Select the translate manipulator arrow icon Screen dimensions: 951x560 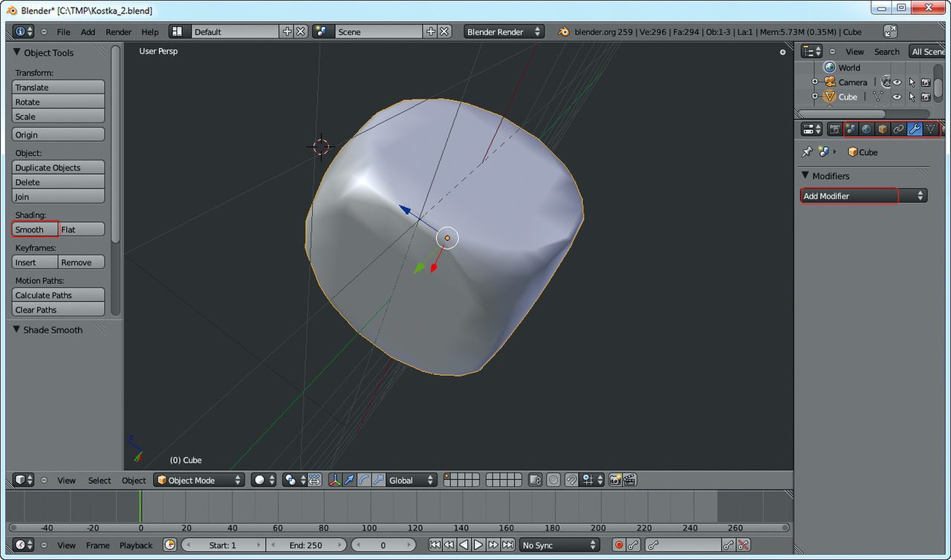(349, 481)
